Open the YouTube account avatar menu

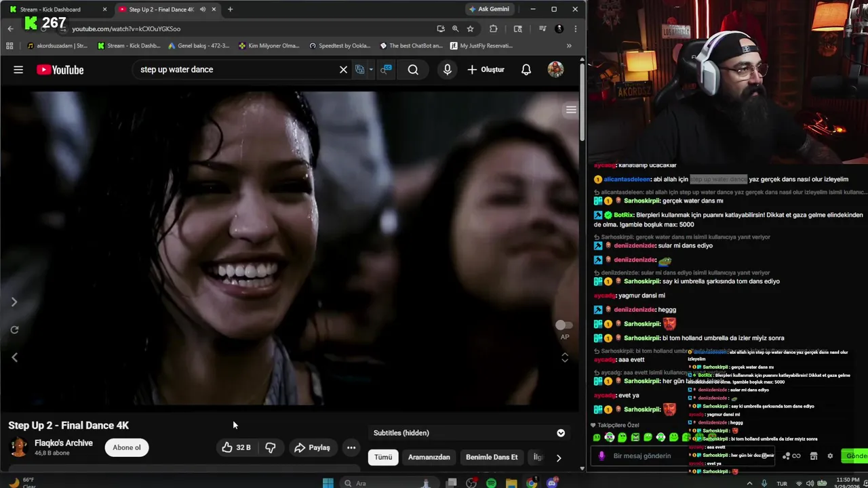[555, 69]
